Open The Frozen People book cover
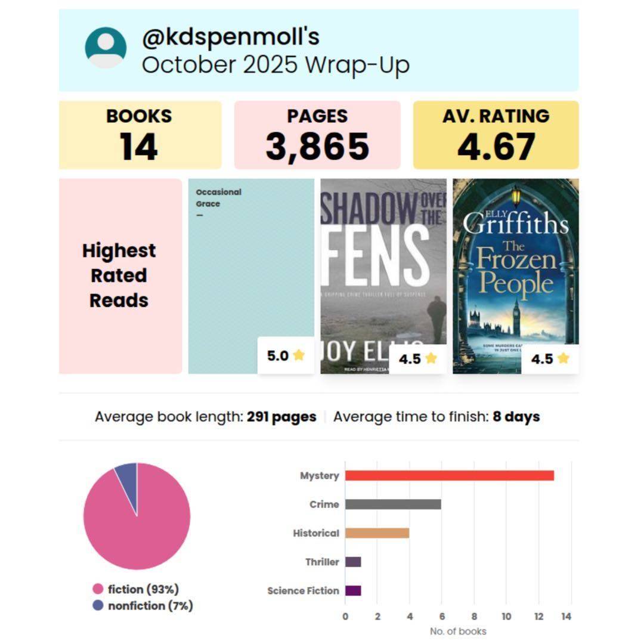Screen dimensions: 644x644 point(515,262)
